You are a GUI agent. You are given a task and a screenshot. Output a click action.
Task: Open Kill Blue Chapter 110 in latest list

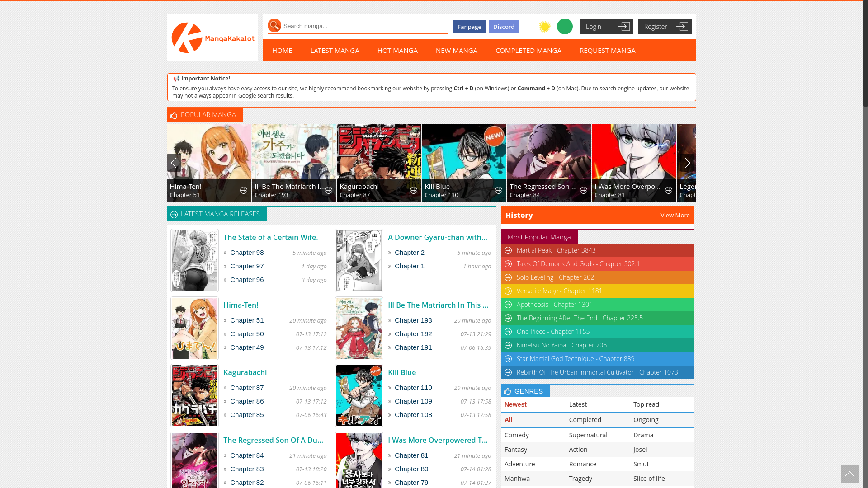click(413, 388)
